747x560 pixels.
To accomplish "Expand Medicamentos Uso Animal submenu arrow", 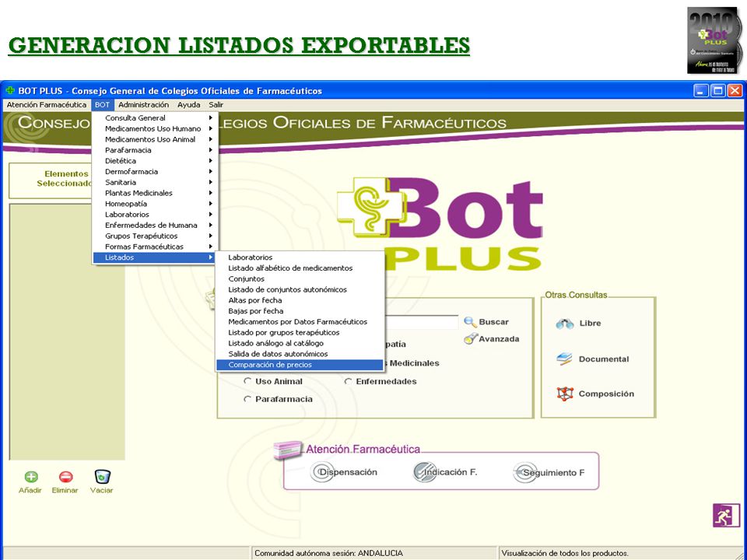I will click(211, 139).
